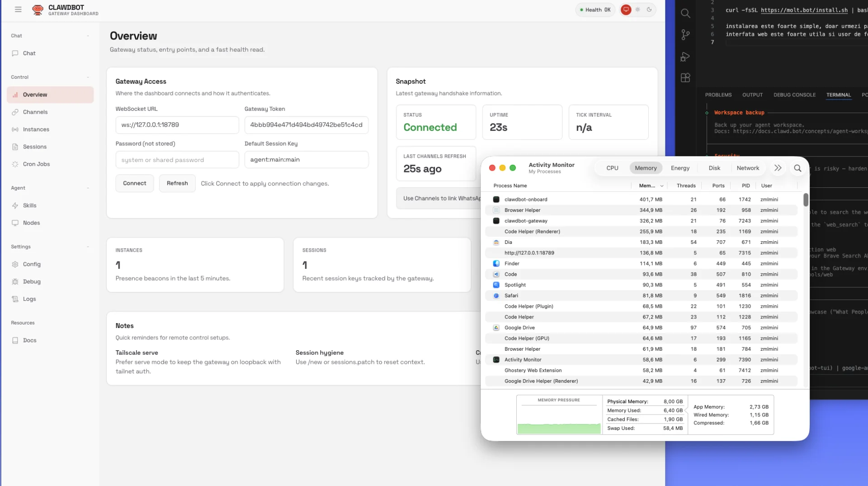Click Activity Monitor process list scrollbar
This screenshot has width=868, height=486.
806,200
